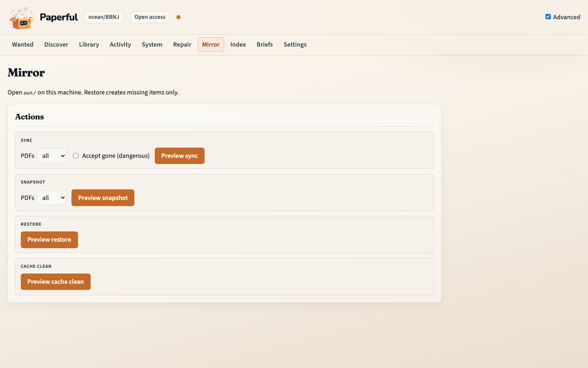
Task: Start Preview cache clean
Action: pyautogui.click(x=56, y=282)
